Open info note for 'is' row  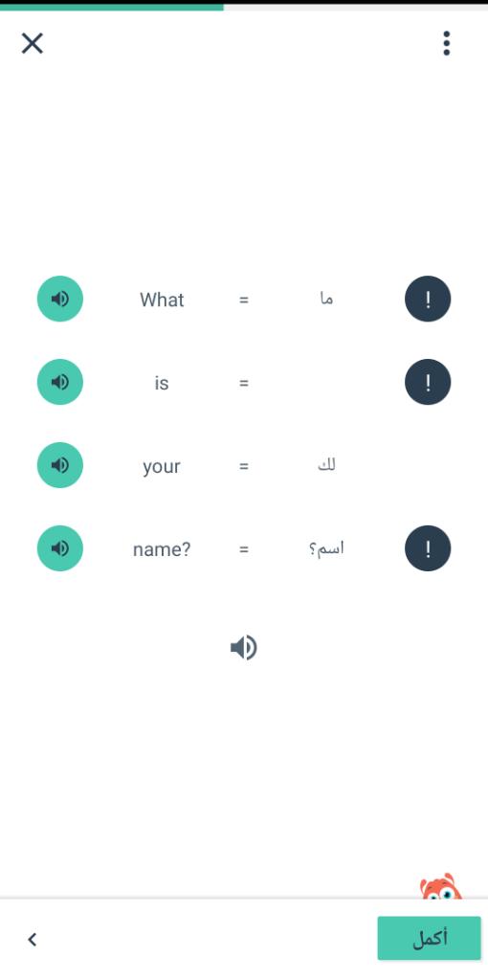click(x=428, y=382)
